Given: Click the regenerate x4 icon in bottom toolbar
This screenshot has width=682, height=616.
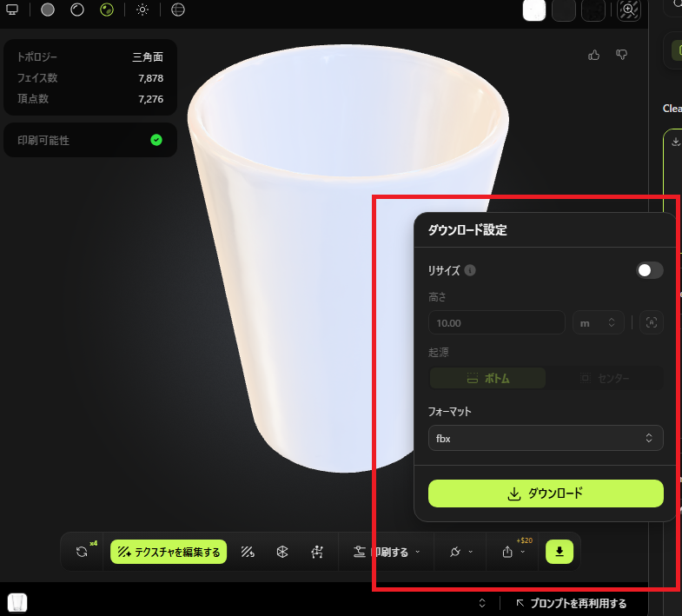Looking at the screenshot, I should (x=83, y=551).
